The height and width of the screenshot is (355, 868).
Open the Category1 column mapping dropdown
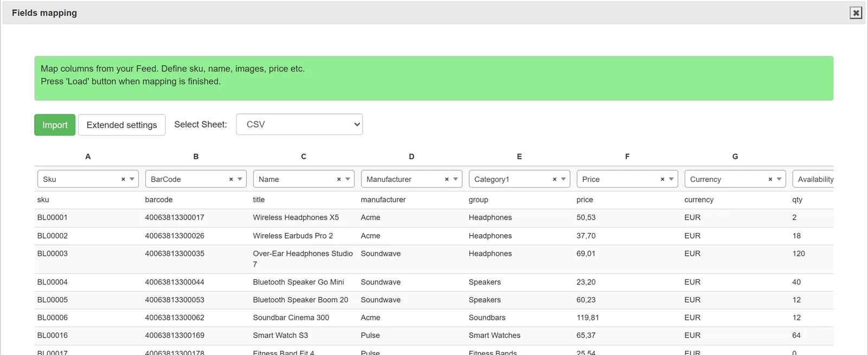519,179
